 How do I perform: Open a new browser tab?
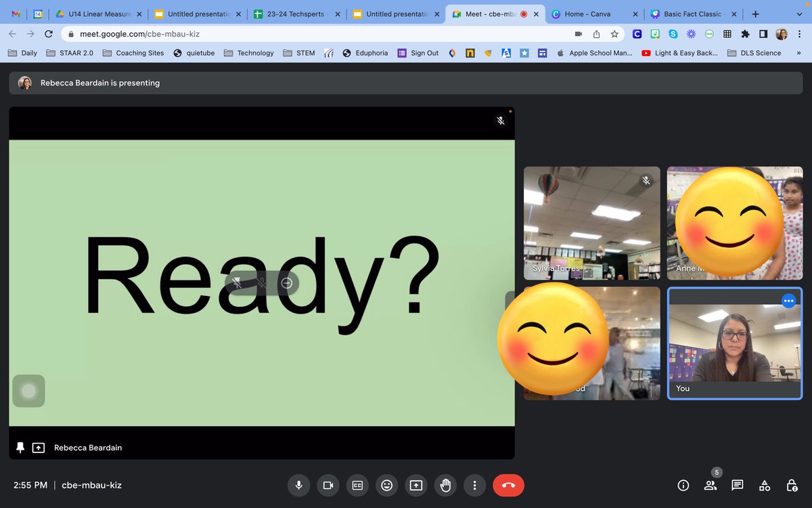pos(755,14)
